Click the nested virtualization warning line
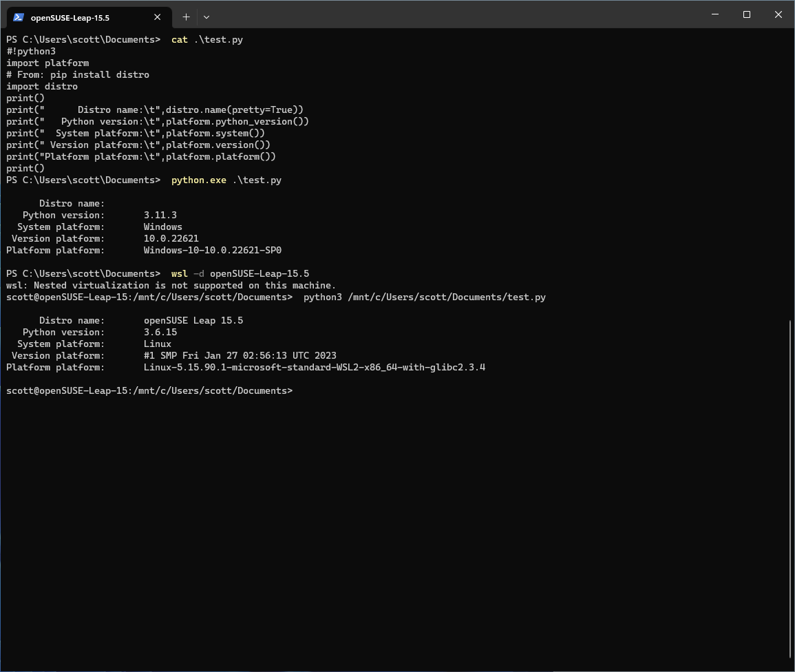This screenshot has width=795, height=672. coord(171,285)
